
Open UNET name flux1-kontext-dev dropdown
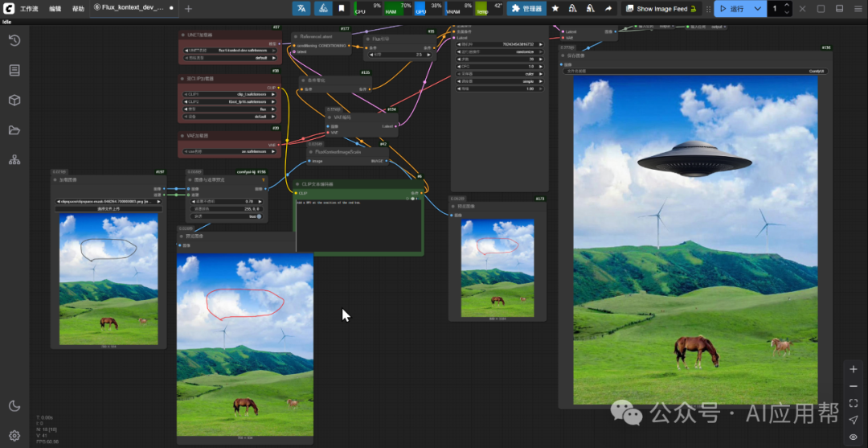click(x=230, y=50)
